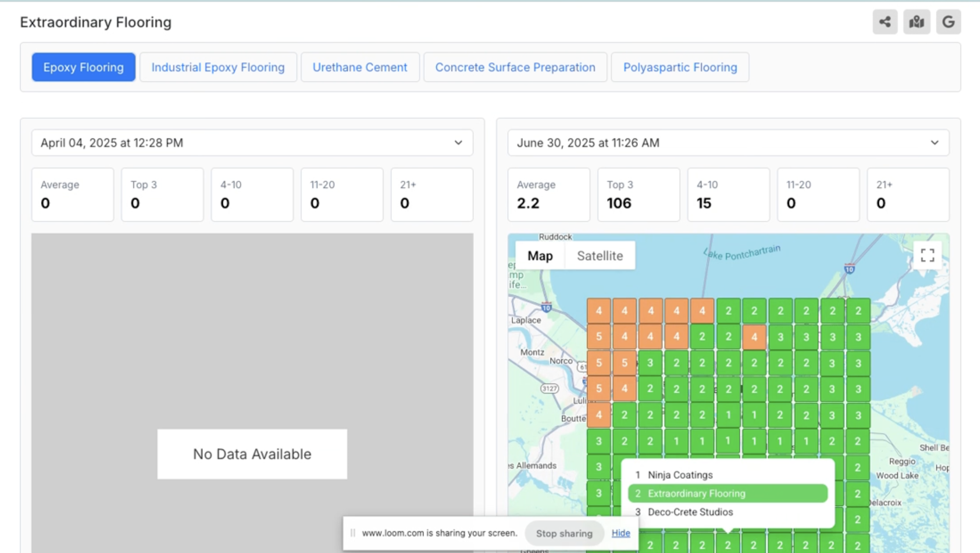This screenshot has width=980, height=553.
Task: Click the Laplace label on the map
Action: pos(526,320)
